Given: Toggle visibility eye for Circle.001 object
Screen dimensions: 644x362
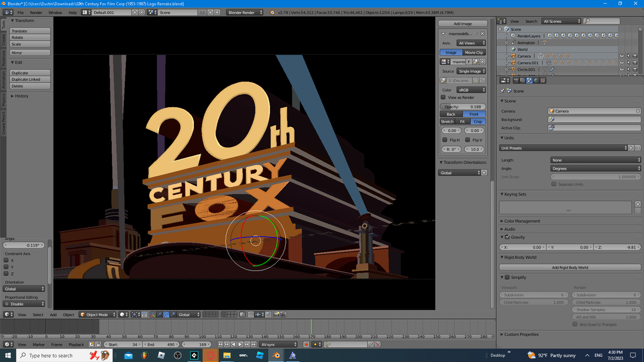Looking at the screenshot, I should click(x=622, y=69).
